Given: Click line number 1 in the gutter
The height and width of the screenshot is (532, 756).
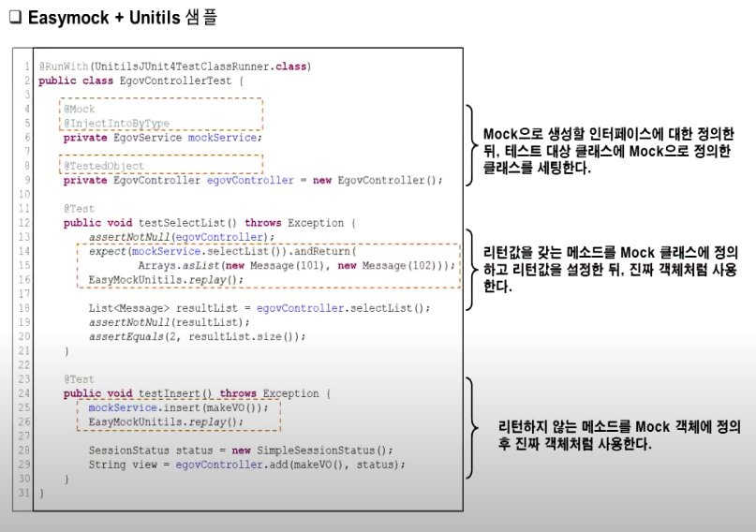Looking at the screenshot, I should 27,66.
